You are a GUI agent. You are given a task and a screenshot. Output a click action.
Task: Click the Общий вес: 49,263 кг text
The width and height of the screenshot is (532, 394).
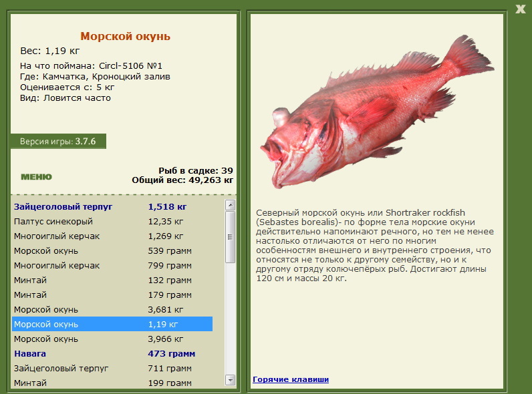pos(182,180)
